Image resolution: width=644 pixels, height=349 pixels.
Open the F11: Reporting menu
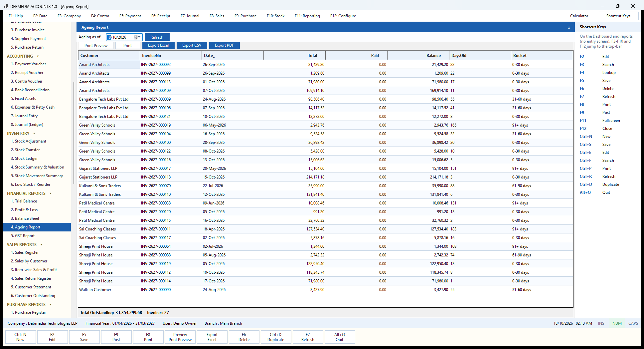point(307,16)
